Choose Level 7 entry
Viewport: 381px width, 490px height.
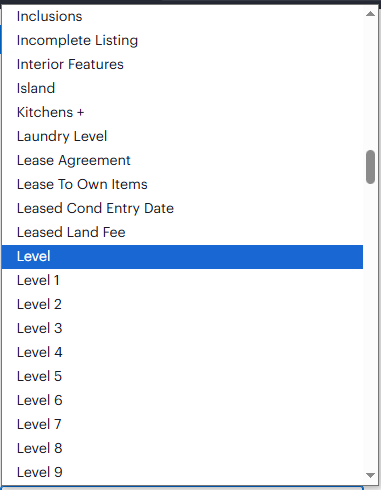point(182,424)
